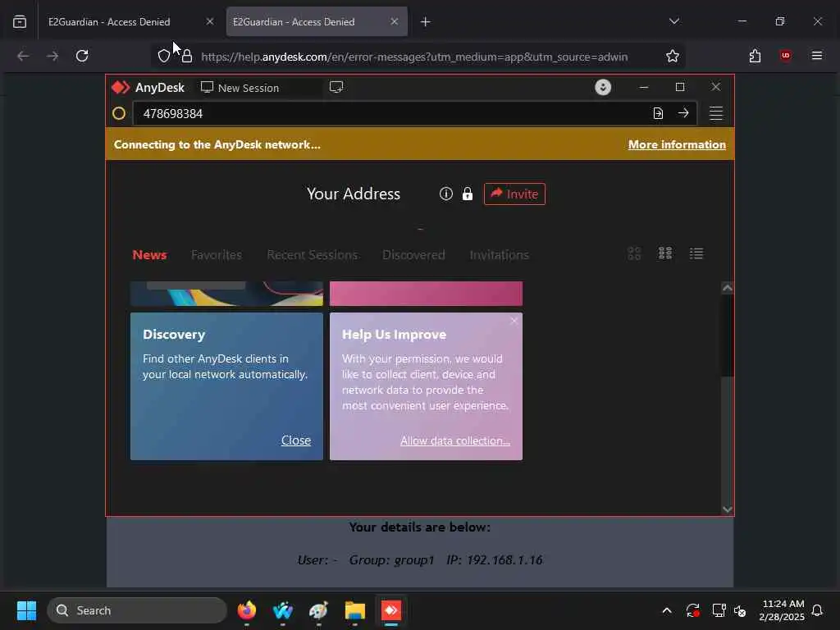
Task: Click the pink news thumbnail
Action: point(426,294)
